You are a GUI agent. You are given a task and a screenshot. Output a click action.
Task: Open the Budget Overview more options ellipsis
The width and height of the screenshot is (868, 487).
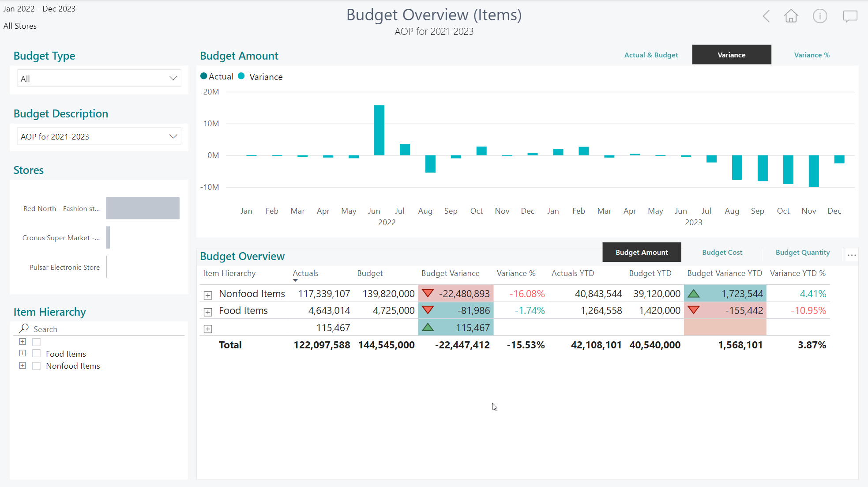click(x=852, y=255)
